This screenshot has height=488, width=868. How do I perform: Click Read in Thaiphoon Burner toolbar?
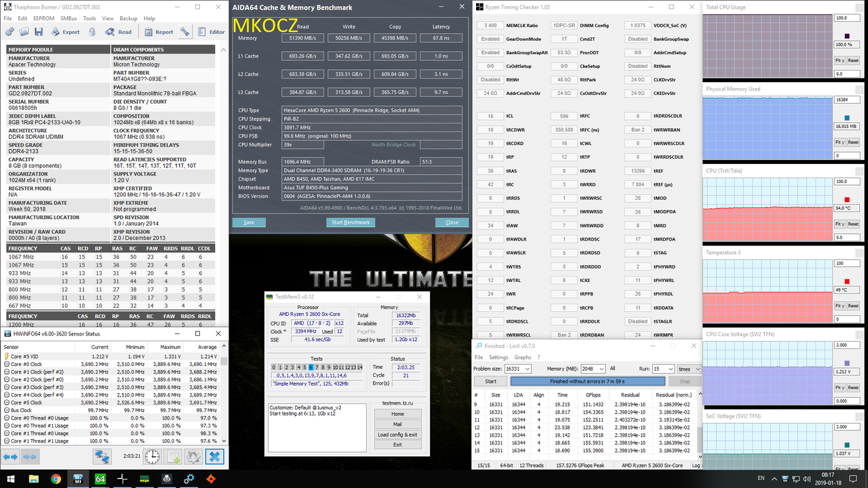(x=118, y=32)
